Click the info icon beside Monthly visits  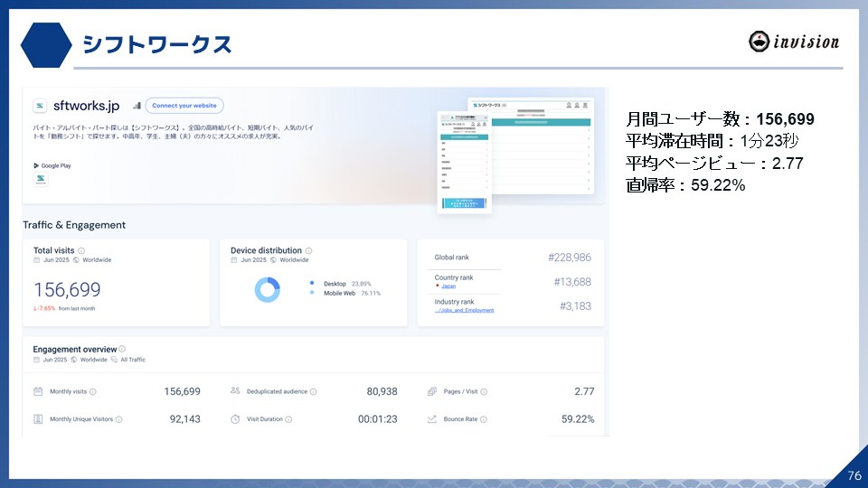[x=93, y=391]
